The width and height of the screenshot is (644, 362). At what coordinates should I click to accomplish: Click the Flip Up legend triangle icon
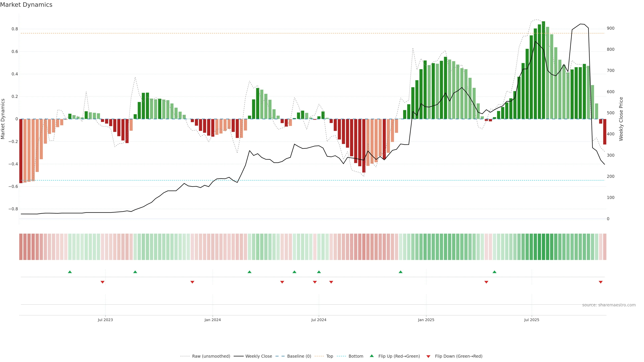[372, 356]
